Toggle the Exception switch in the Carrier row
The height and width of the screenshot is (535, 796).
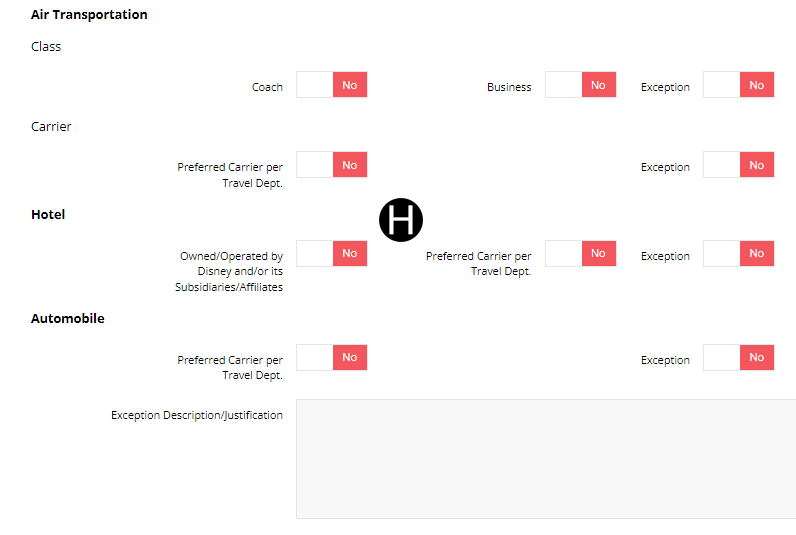click(738, 165)
